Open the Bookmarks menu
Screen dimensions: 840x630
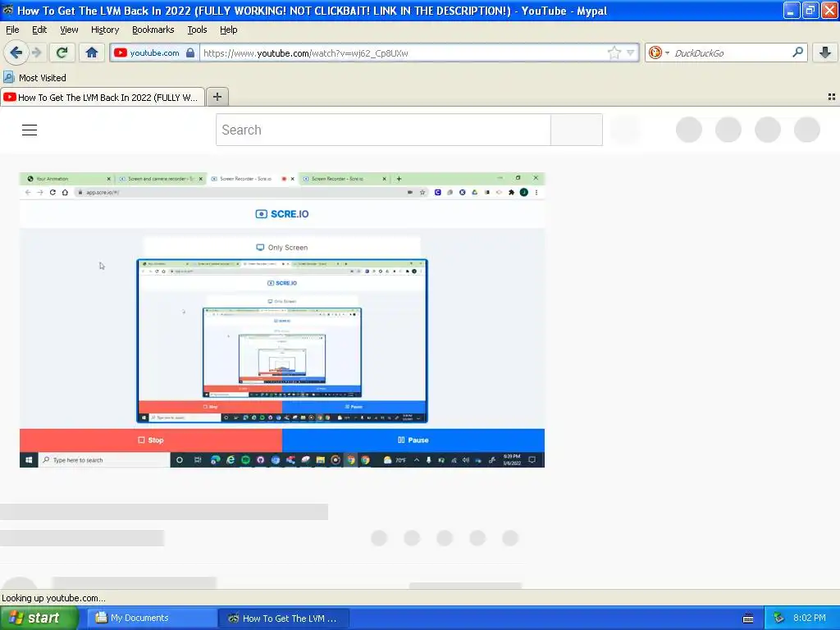click(x=153, y=30)
